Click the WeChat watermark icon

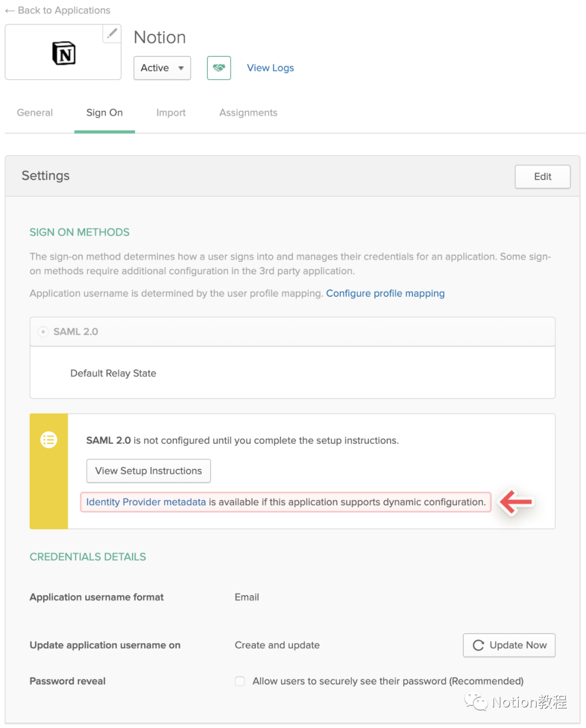pyautogui.click(x=476, y=702)
